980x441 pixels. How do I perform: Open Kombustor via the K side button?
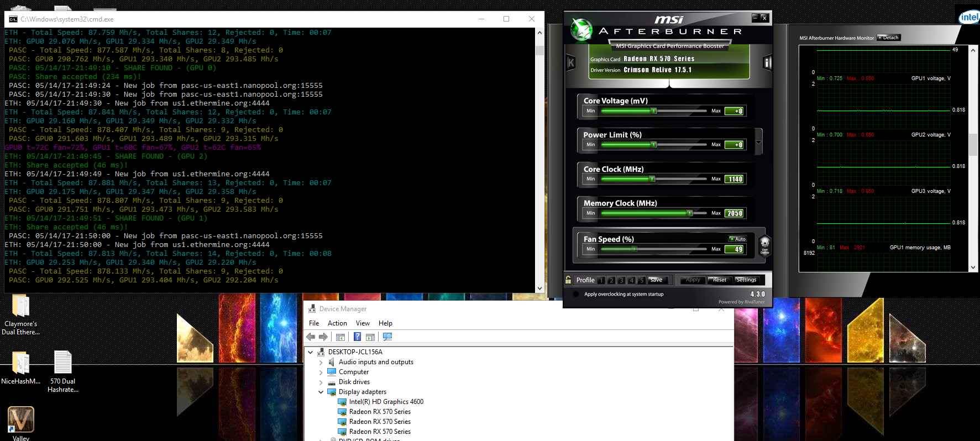[571, 62]
